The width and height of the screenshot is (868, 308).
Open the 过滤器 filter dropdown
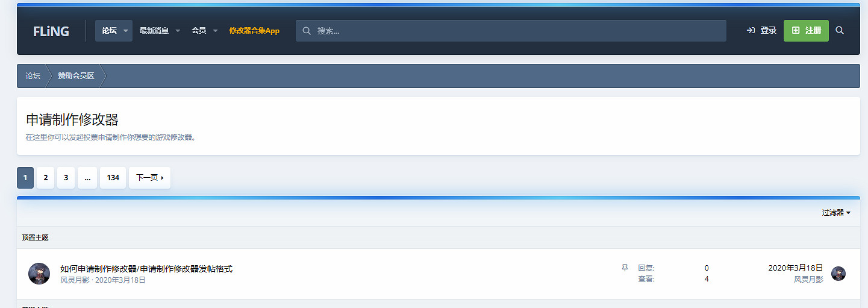pyautogui.click(x=836, y=213)
